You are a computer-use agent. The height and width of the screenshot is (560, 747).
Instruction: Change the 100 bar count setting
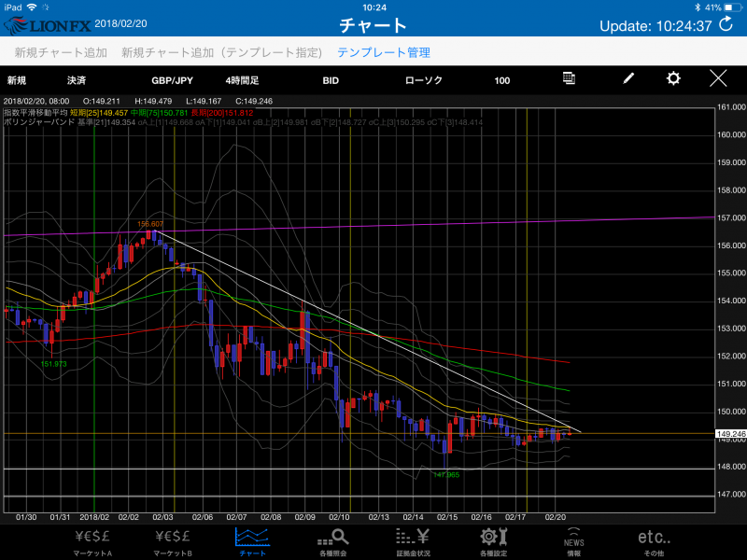(502, 80)
